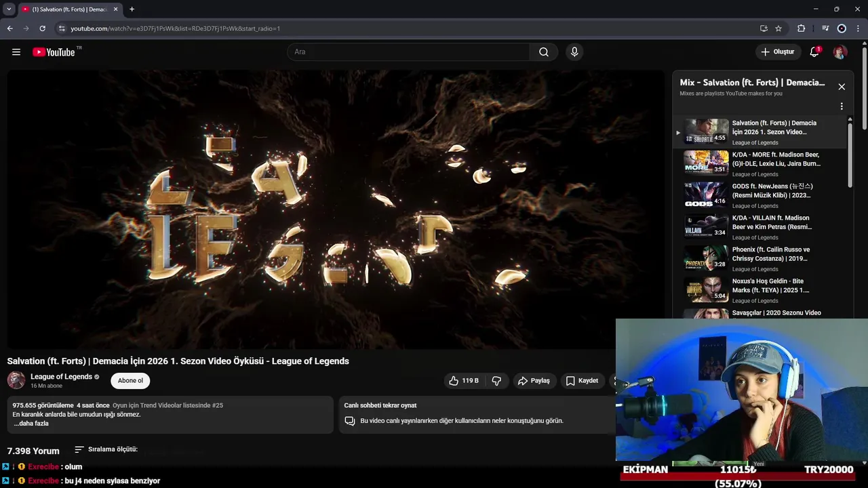Start voice search with microphone icon
This screenshot has width=868, height=488.
pos(574,52)
